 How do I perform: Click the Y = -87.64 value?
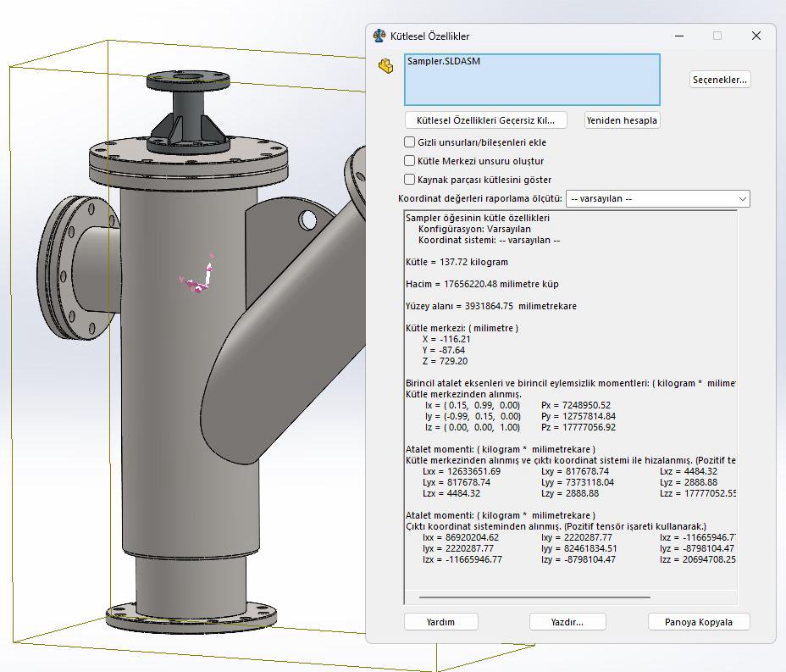(x=444, y=351)
